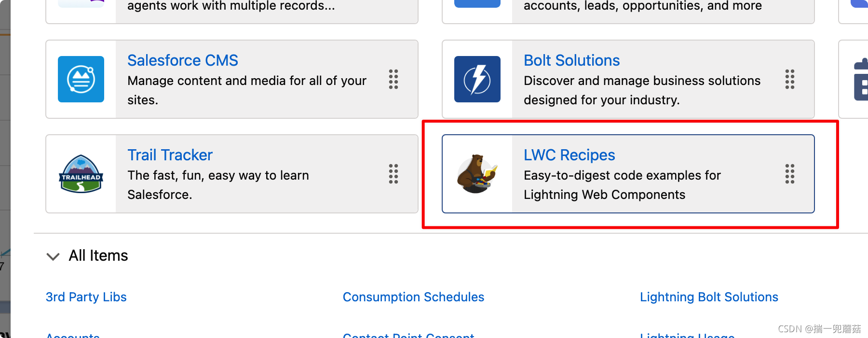Open the Lightning Usage item
The height and width of the screenshot is (338, 868).
(x=686, y=335)
